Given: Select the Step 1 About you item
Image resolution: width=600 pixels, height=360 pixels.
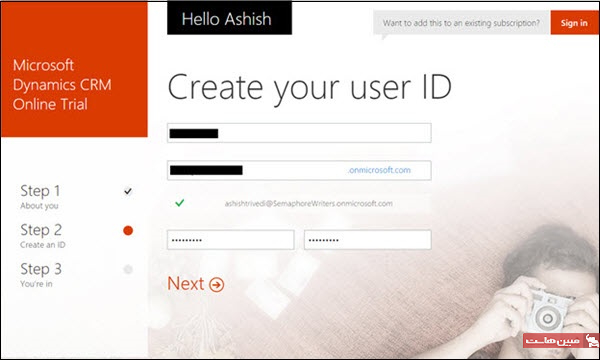Looking at the screenshot, I should click(x=40, y=197).
